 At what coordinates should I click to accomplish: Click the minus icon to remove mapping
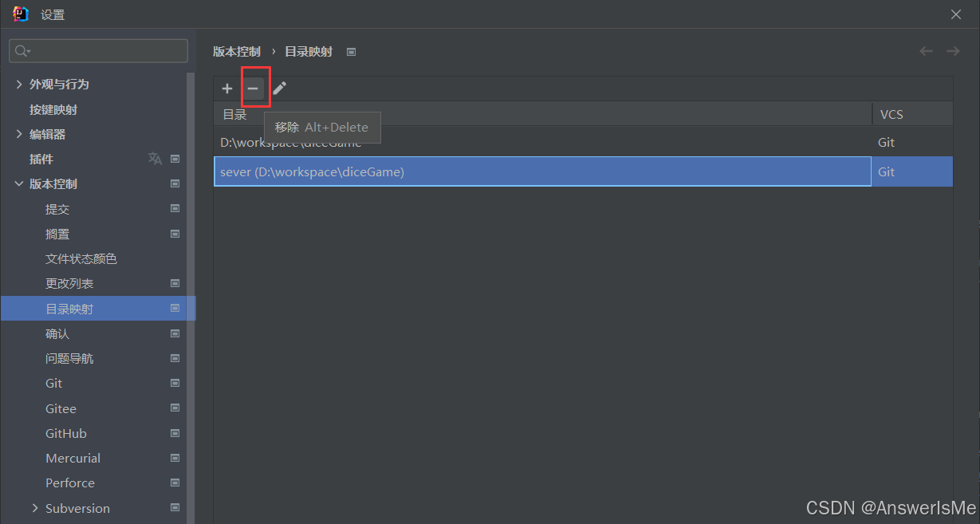[254, 89]
